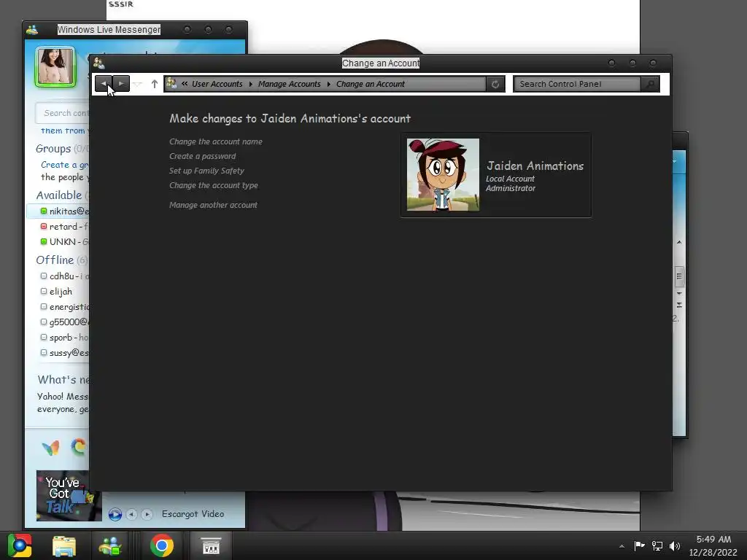This screenshot has height=560, width=747.
Task: Click the Up one level arrow
Action: 155,84
